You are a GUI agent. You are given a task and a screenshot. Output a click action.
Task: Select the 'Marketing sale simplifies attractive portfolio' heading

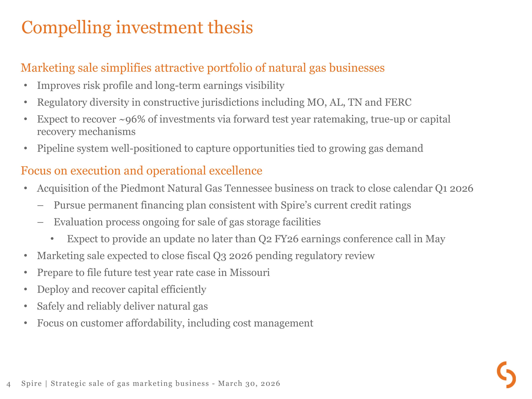203,68
